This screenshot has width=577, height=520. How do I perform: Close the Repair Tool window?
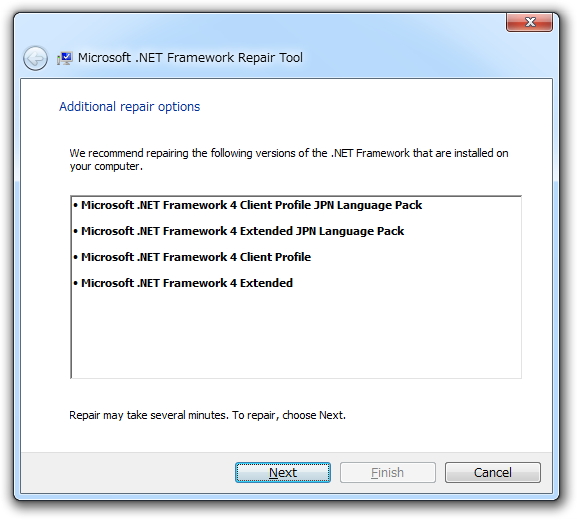(x=530, y=22)
